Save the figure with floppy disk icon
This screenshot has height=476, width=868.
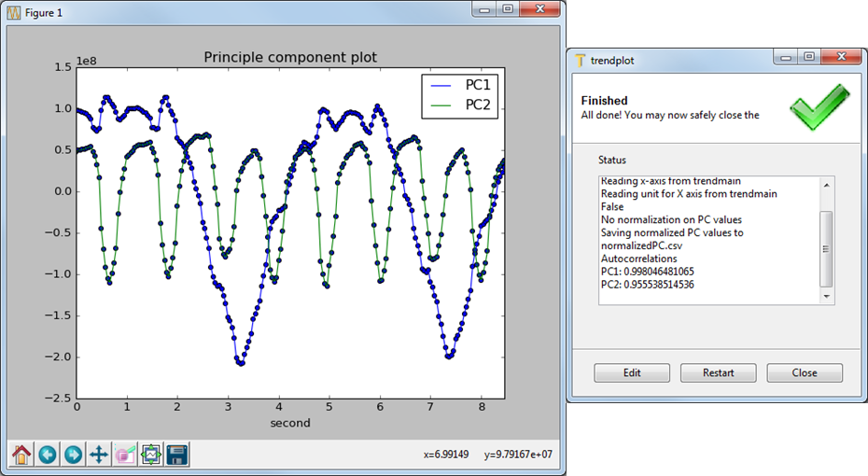tap(177, 455)
